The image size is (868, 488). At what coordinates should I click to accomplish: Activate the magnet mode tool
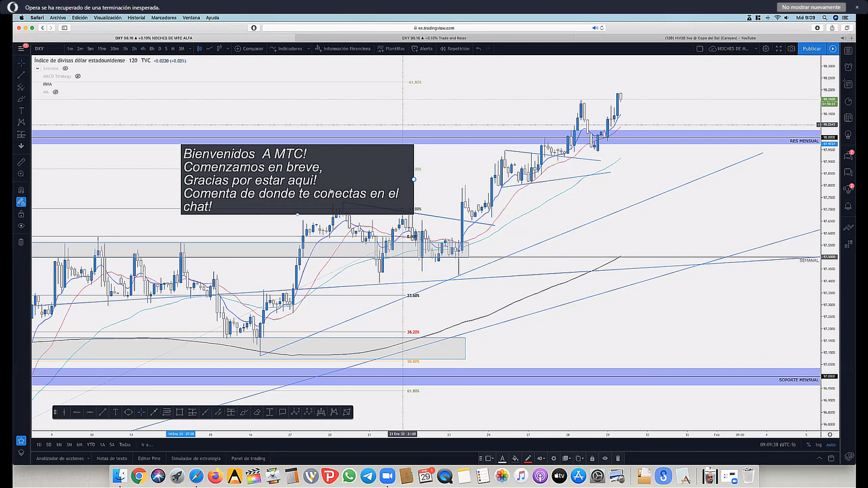pos(21,190)
